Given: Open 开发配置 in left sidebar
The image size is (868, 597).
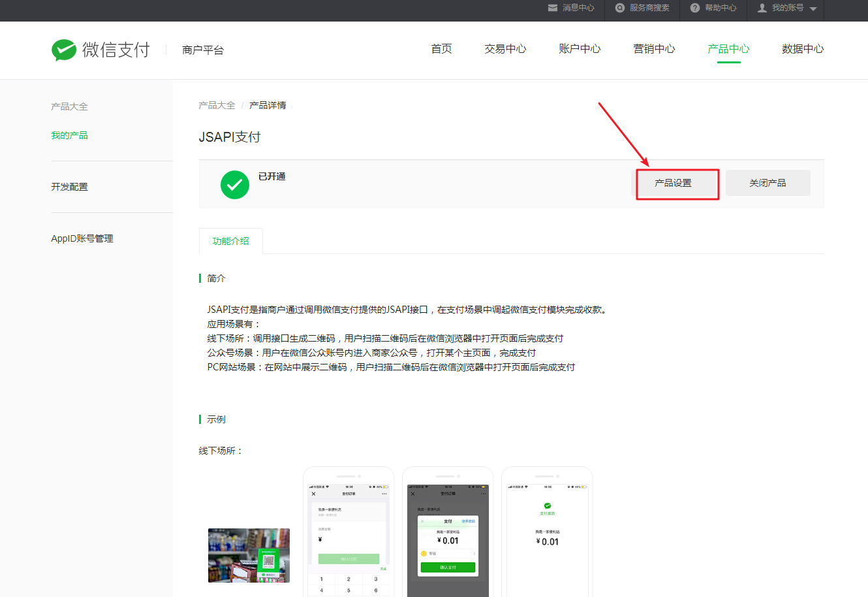Looking at the screenshot, I should point(69,187).
